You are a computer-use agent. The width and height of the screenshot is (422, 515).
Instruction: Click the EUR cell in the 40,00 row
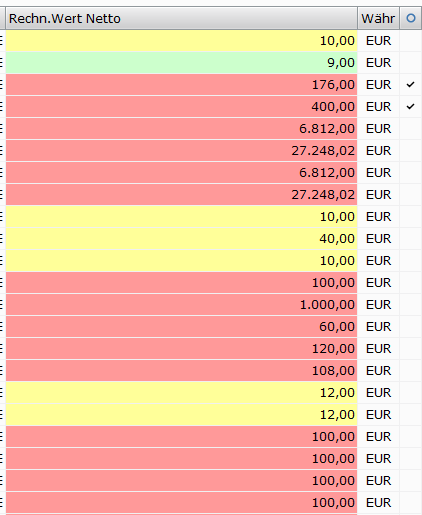[x=379, y=239]
